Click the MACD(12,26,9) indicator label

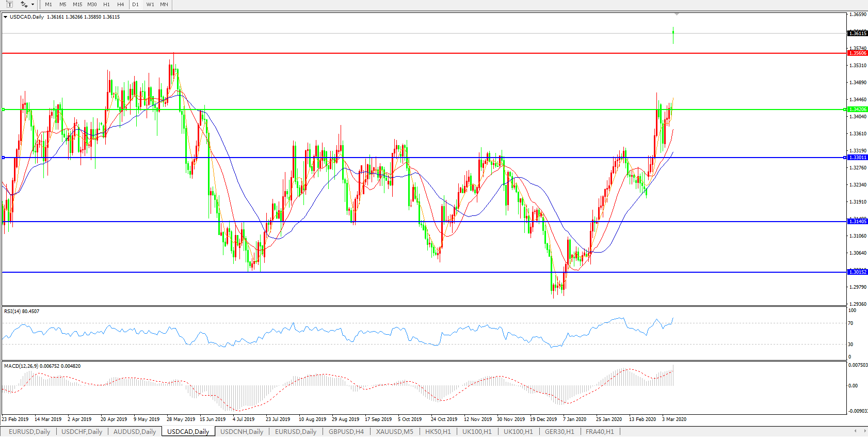click(42, 366)
